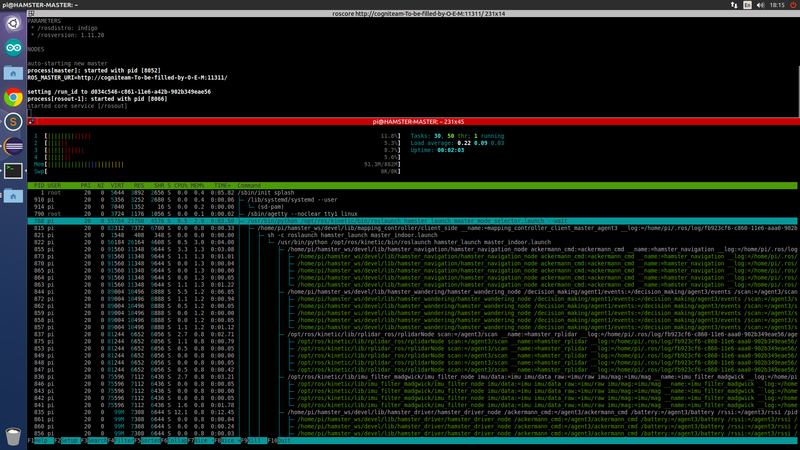Sort by the CPU% column header
The width and height of the screenshot is (800, 450).
(181, 185)
